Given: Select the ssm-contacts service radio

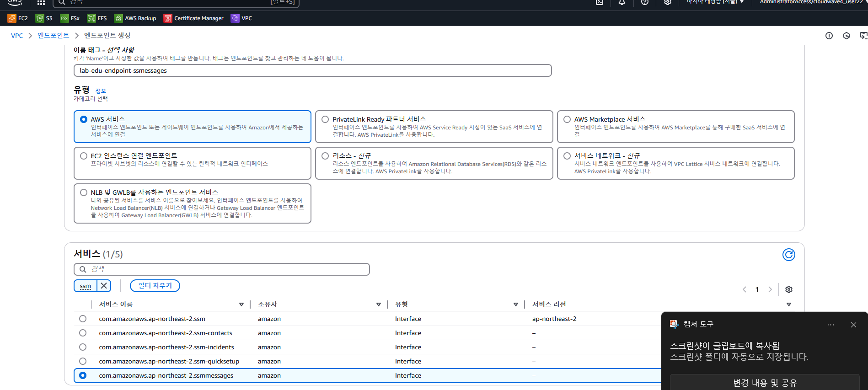Looking at the screenshot, I should (x=83, y=333).
